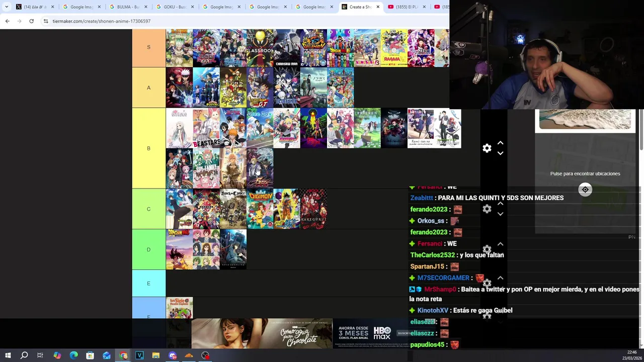Viewport: 644px width, 362px height.
Task: Select the Blue Box thumbnail in B tier
Action: tap(260, 128)
